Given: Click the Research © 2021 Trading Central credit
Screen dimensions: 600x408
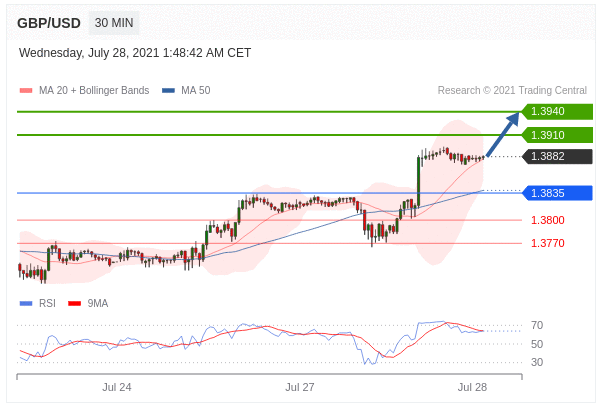Looking at the screenshot, I should [512, 90].
